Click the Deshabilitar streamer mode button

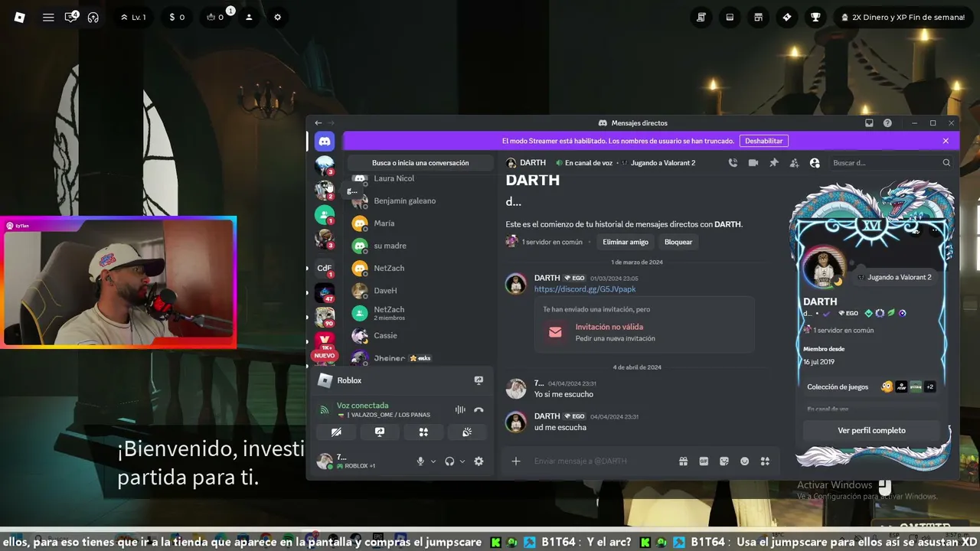click(764, 141)
